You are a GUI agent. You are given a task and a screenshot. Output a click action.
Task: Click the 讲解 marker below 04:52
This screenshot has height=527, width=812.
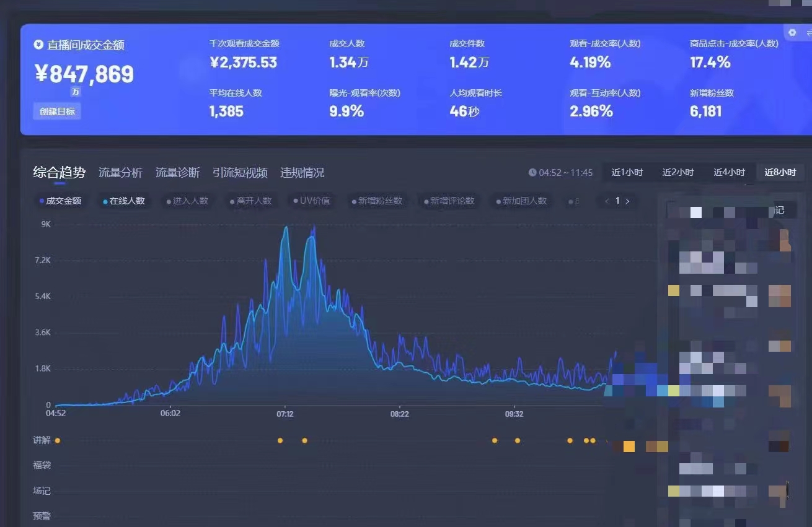click(57, 440)
